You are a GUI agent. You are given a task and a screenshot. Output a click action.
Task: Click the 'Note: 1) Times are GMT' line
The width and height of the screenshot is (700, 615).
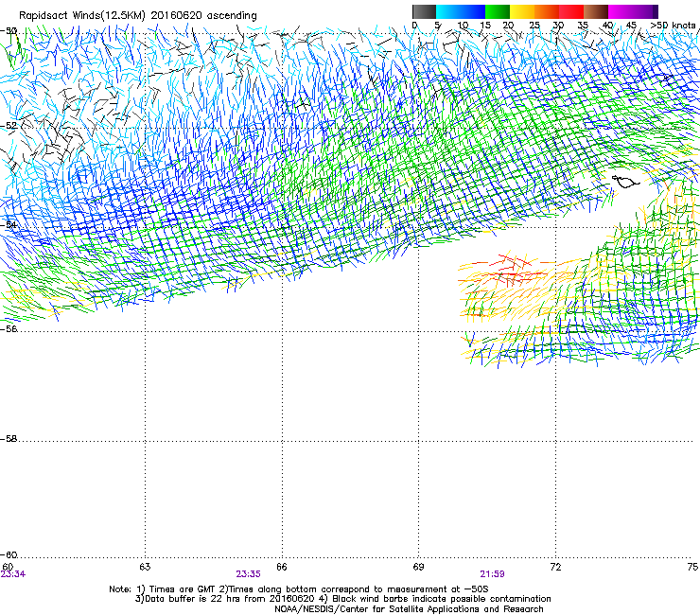(299, 589)
